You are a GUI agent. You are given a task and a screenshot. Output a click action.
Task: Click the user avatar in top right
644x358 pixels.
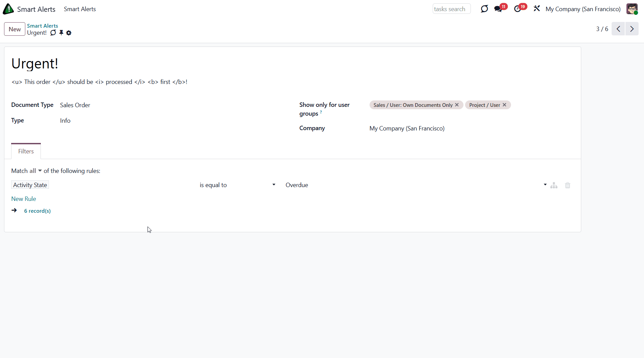pyautogui.click(x=632, y=9)
